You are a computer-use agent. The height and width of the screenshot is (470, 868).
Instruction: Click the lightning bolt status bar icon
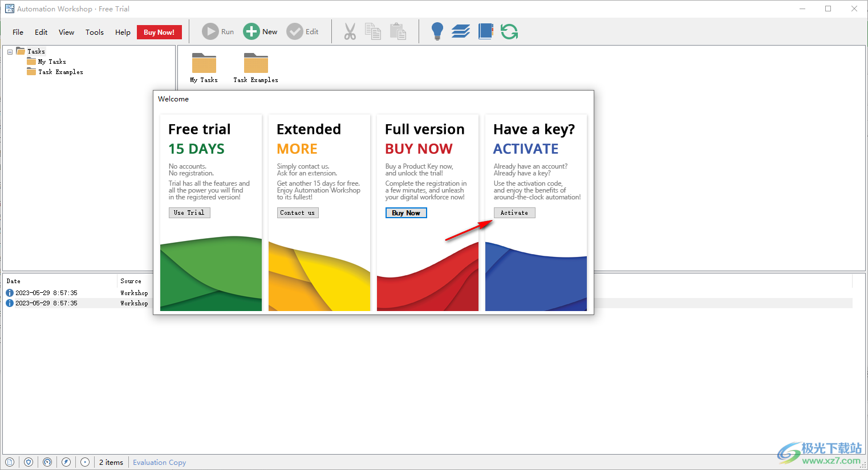click(66, 462)
